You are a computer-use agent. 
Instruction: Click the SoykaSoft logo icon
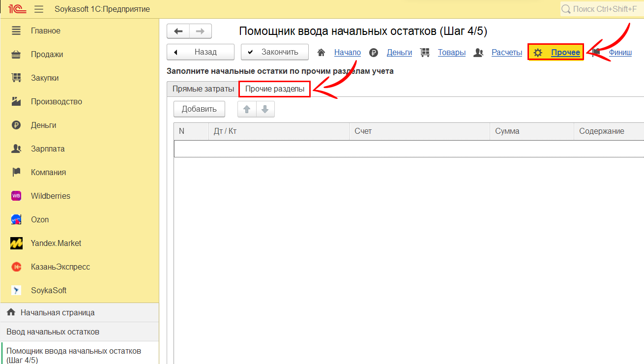click(16, 290)
